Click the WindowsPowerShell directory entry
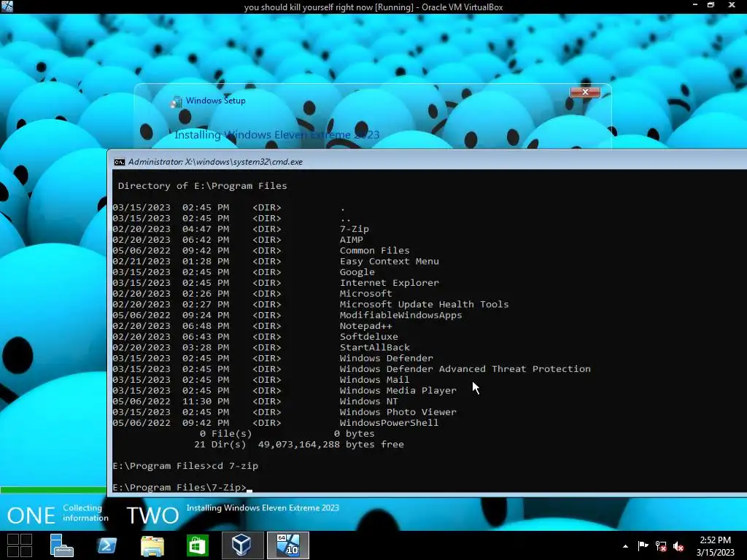Viewport: 747px width, 560px height. pos(390,423)
